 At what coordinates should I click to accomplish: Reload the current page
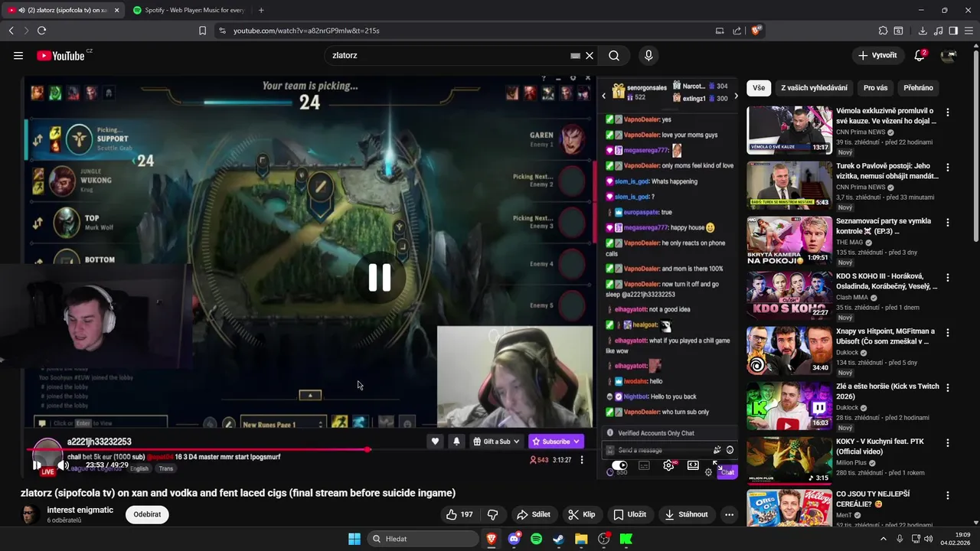(x=41, y=31)
